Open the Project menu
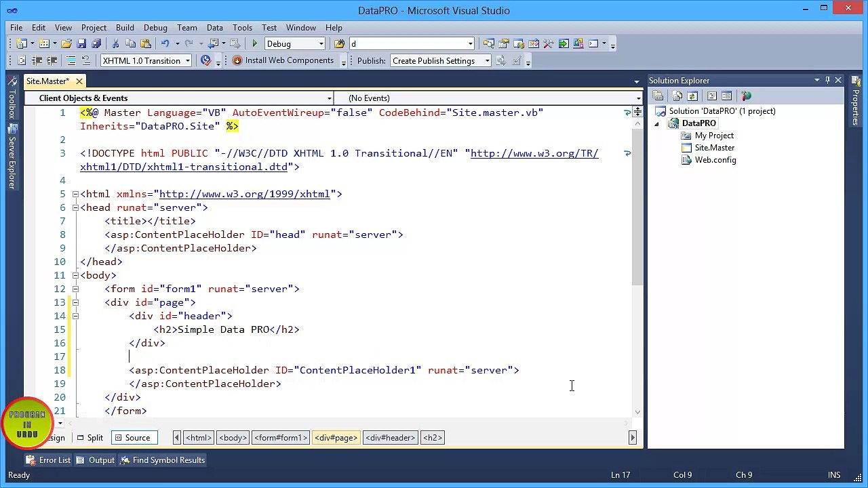868x488 pixels. 94,28
